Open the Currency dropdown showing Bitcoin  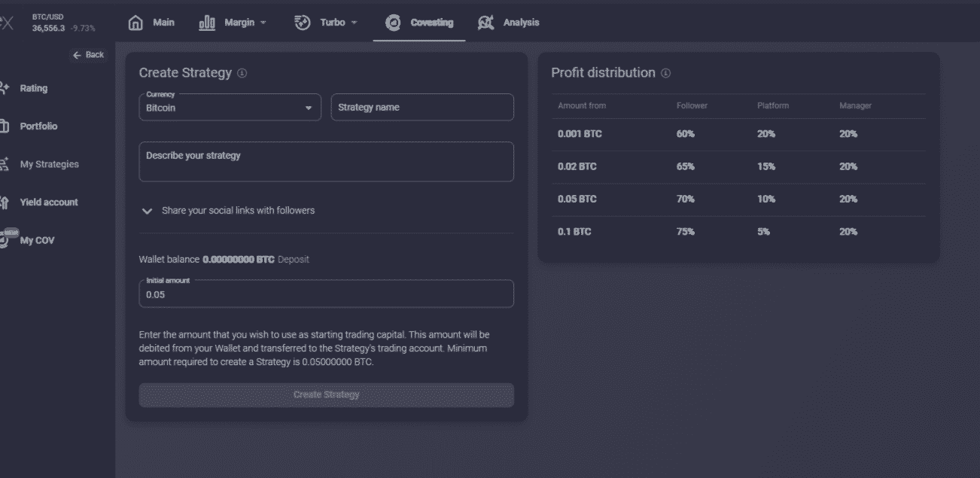coord(230,108)
